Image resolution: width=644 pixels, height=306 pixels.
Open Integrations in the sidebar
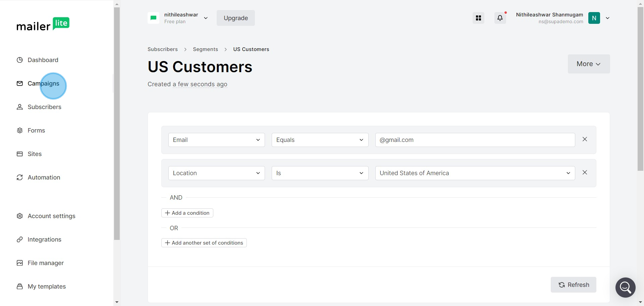pos(39,240)
